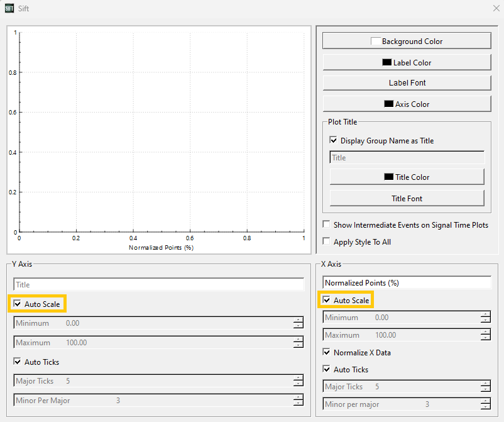Click the black Title Color swatch
Screen dimensions: 504x422
click(x=388, y=177)
